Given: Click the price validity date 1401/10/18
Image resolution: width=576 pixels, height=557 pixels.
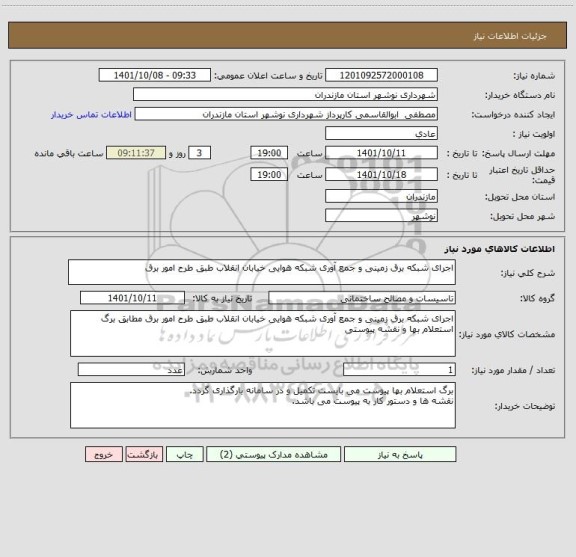Looking at the screenshot, I should coord(381,175).
